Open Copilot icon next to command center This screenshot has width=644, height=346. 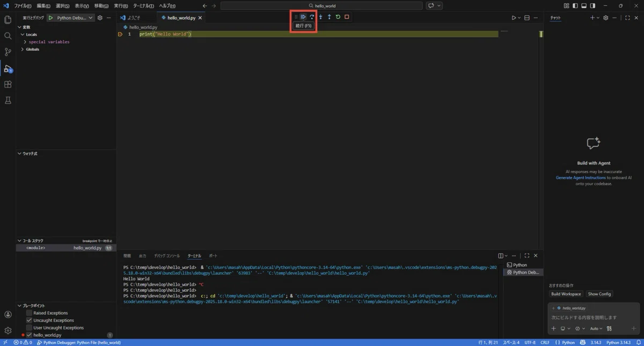coord(430,5)
